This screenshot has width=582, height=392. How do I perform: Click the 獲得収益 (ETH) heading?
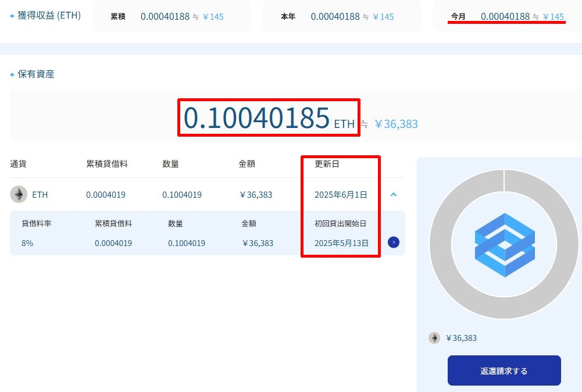49,16
